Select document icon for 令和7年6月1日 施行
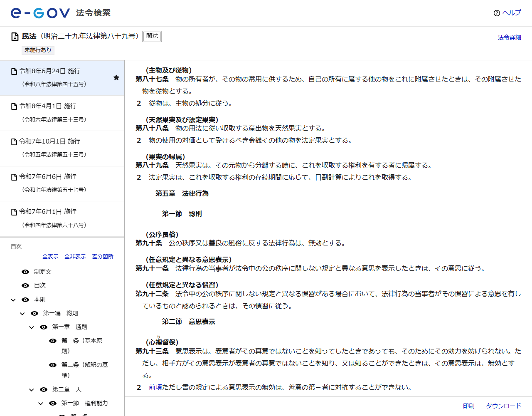Viewport: 532px width, 416px height. [14, 212]
